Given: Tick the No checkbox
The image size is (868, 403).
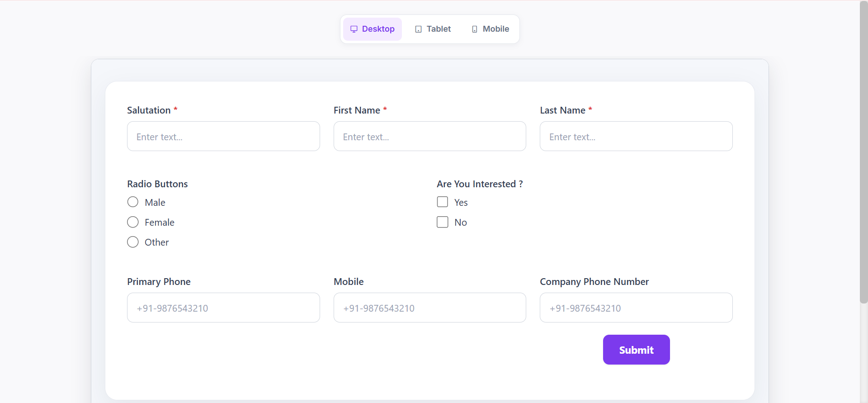Looking at the screenshot, I should point(443,222).
